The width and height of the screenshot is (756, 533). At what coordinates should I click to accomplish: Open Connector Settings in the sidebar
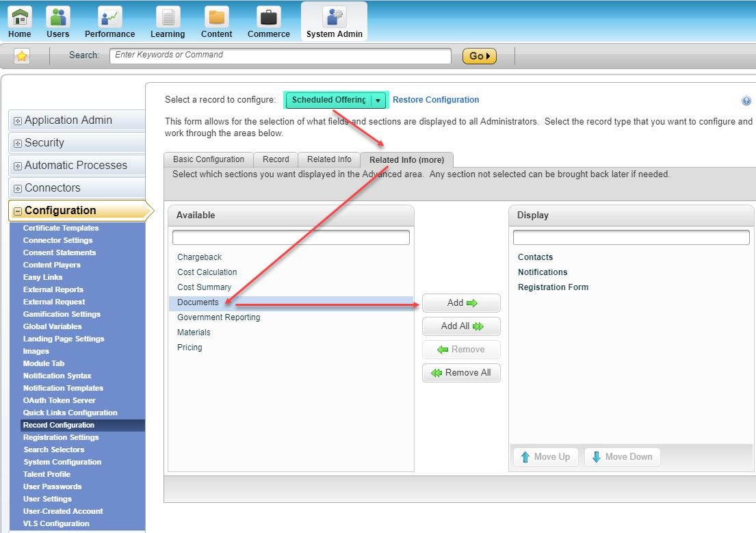click(58, 240)
